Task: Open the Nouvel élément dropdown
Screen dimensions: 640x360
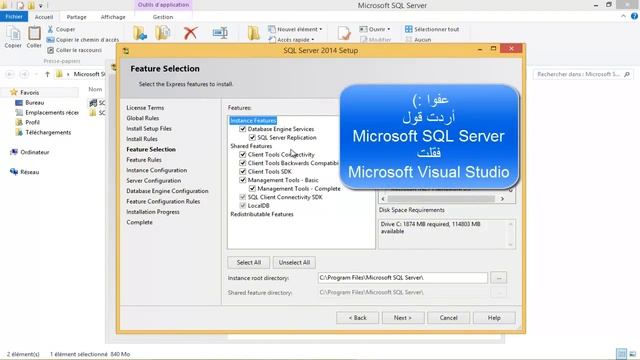Action: click(x=295, y=29)
